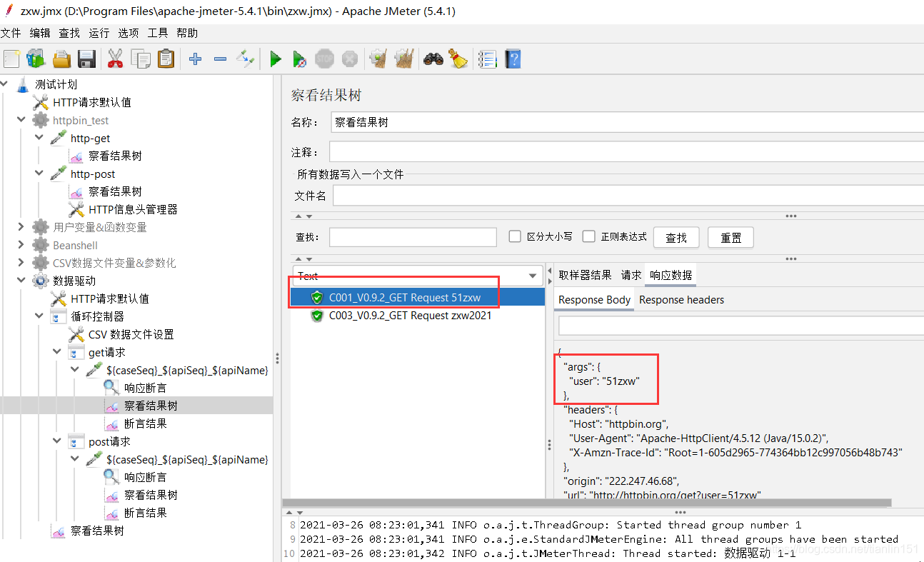
Task: Click the CSV 数据文件设置 wrench icon
Action: (x=76, y=334)
